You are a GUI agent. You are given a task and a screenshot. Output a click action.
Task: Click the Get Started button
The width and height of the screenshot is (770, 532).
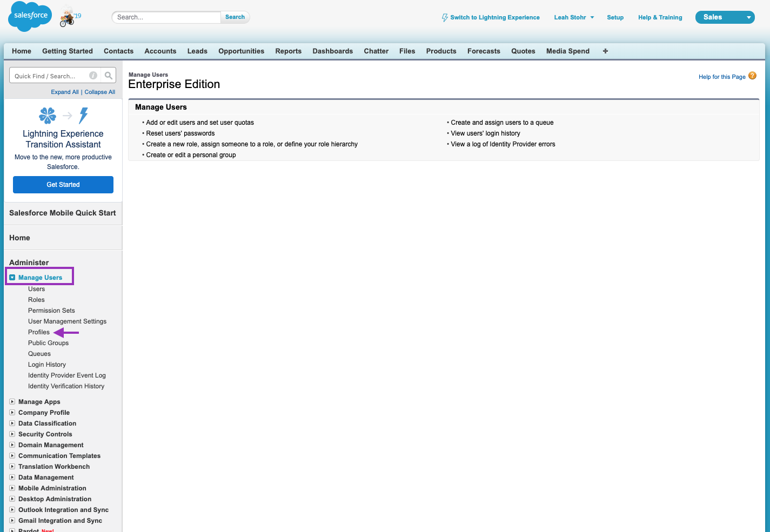(x=63, y=185)
